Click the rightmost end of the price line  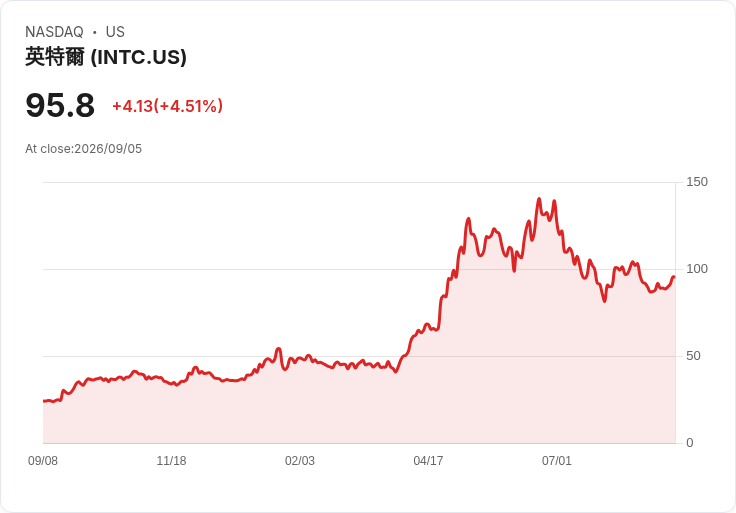click(674, 277)
